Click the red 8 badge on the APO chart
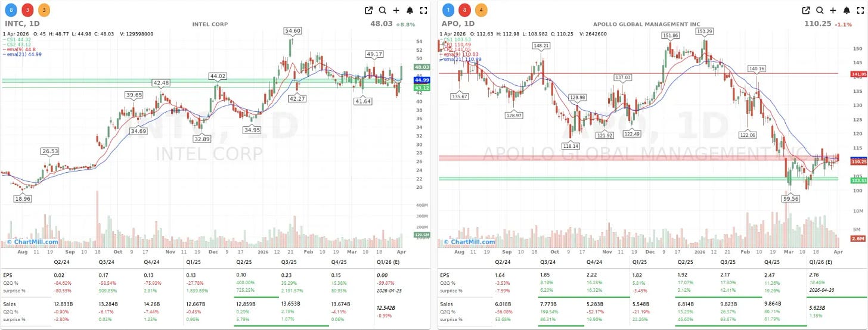 click(465, 10)
